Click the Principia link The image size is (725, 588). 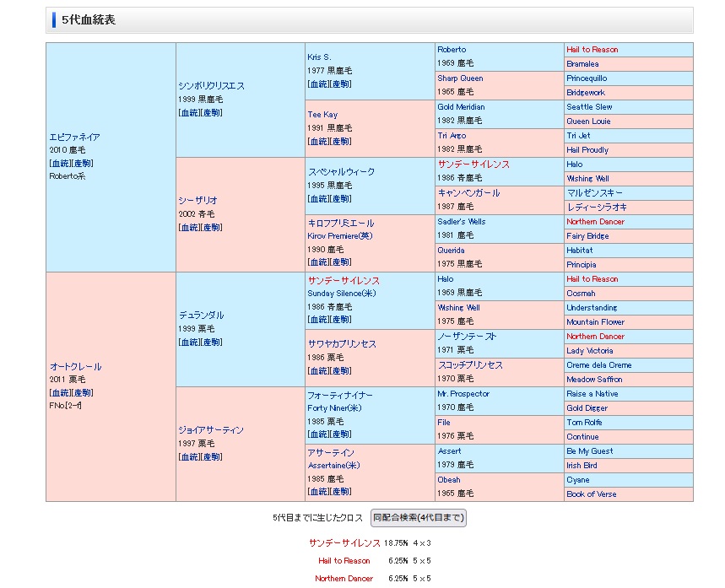coord(582,264)
